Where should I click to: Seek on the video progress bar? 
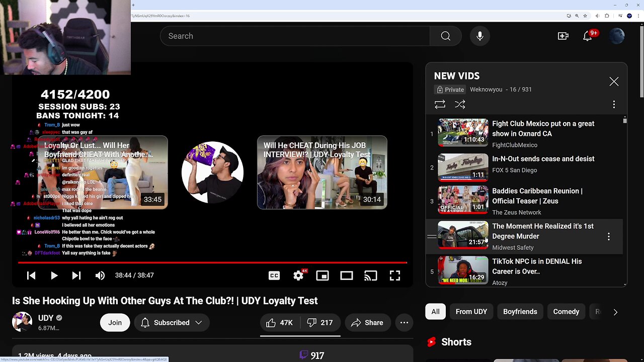tap(212, 262)
